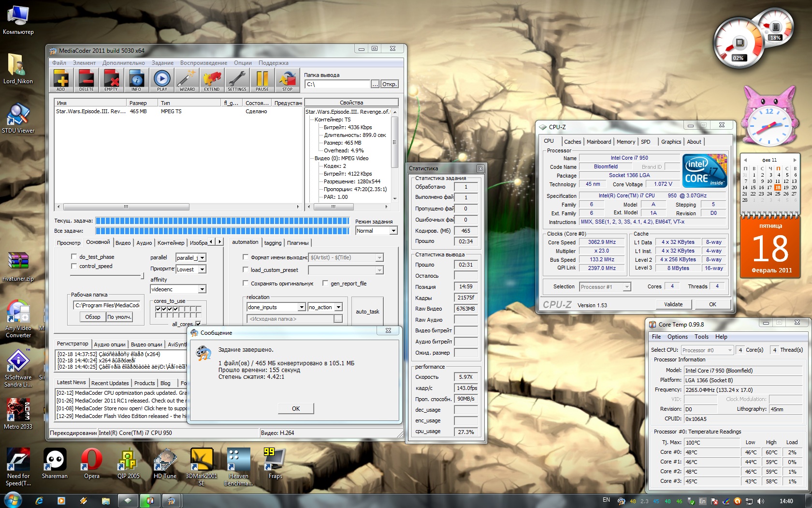The image size is (812, 508).
Task: Open the Файл menu in MediaCoder
Action: [x=59, y=63]
